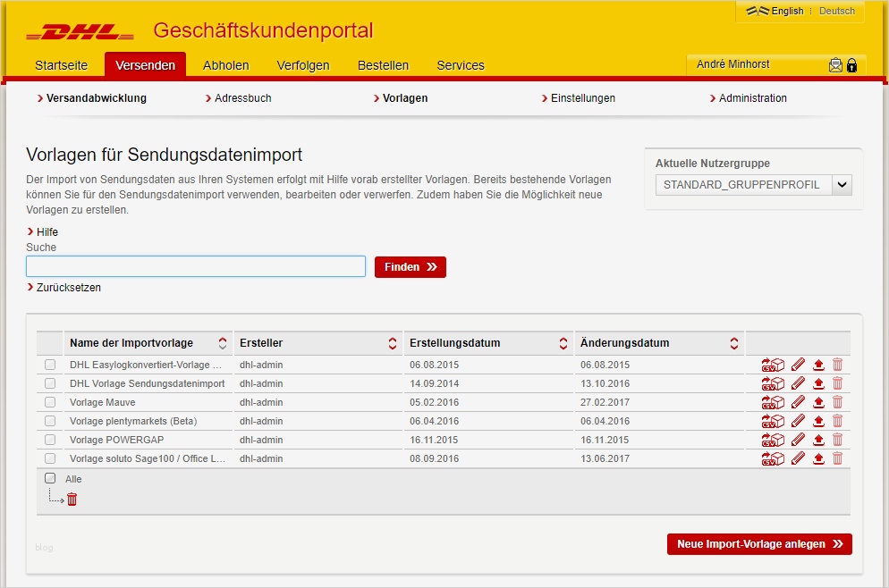Pencil icon in the Vorlage POWERGAP row
889x588 pixels.
pyautogui.click(x=799, y=440)
